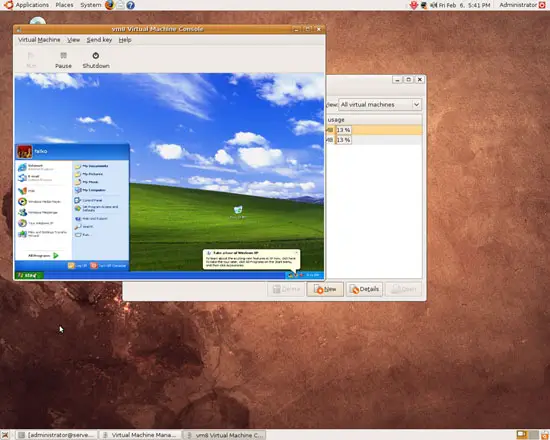The image size is (550, 440).
Task: Open Control Panel from Start menu
Action: [x=89, y=200]
